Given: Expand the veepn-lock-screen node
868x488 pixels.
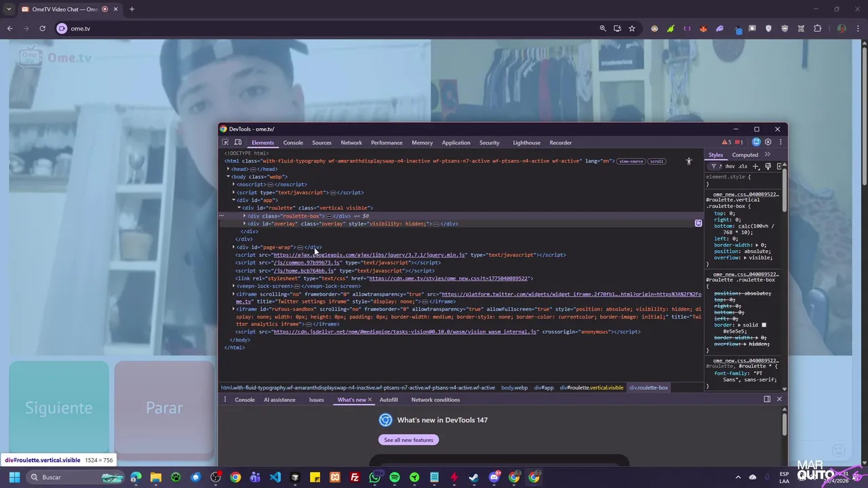Looking at the screenshot, I should pos(234,286).
